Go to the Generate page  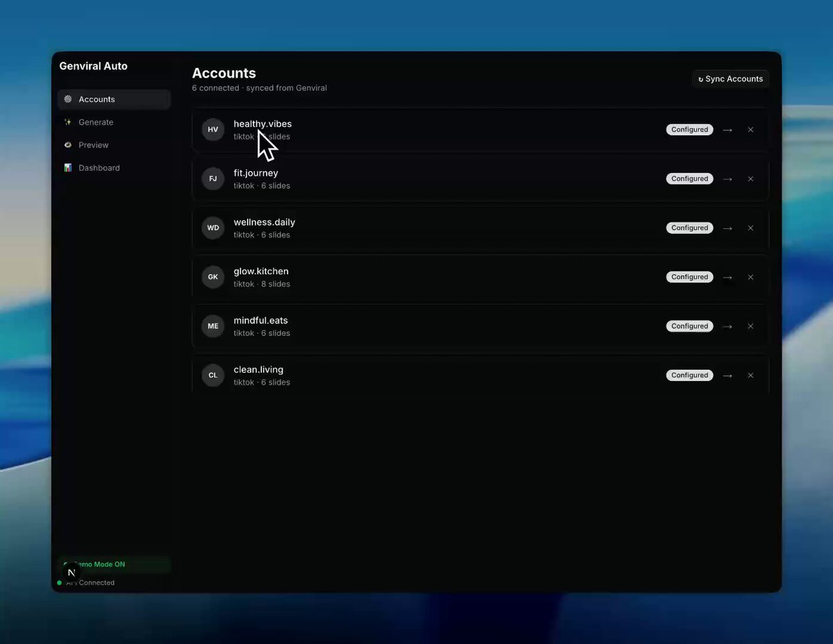96,122
